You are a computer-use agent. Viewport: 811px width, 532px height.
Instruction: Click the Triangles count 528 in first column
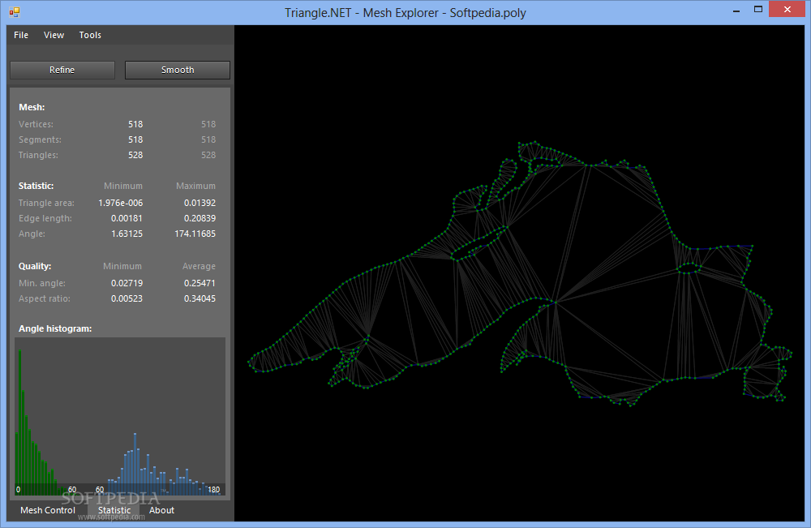point(135,155)
